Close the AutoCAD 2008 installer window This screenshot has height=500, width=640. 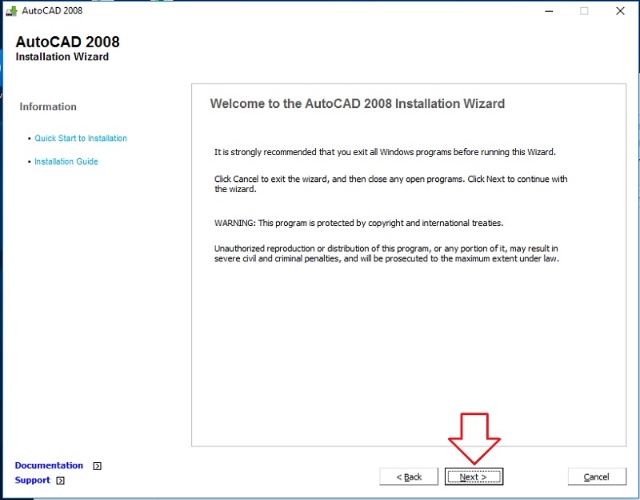tap(620, 11)
